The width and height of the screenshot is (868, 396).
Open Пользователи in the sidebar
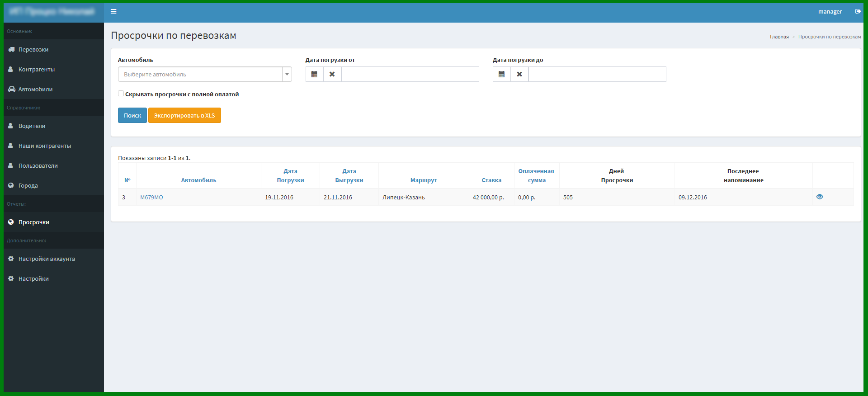(54, 165)
